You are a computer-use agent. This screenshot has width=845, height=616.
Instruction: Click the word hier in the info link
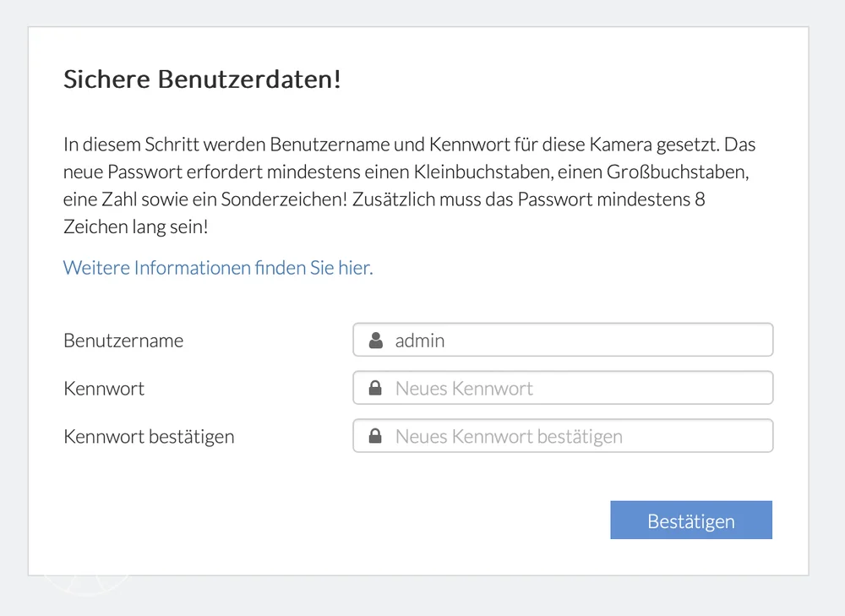click(355, 268)
